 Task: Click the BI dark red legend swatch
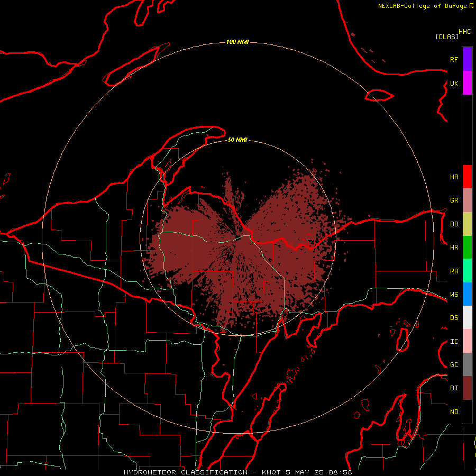coord(467,388)
